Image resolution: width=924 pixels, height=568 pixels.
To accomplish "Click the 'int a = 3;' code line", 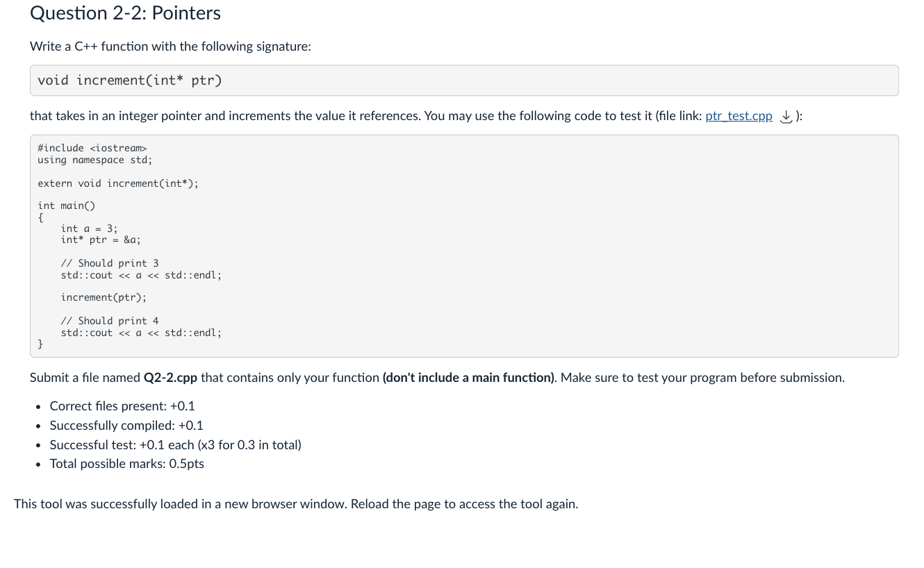I will 90,228.
